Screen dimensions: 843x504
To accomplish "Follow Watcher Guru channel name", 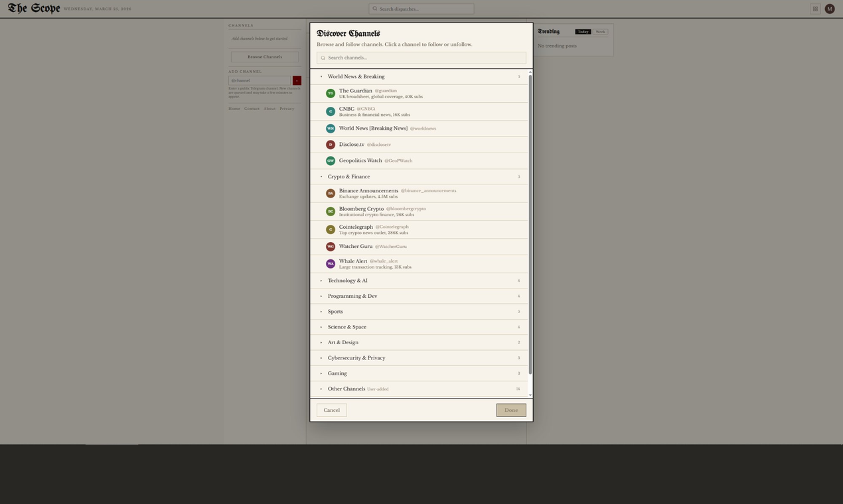I will [356, 247].
